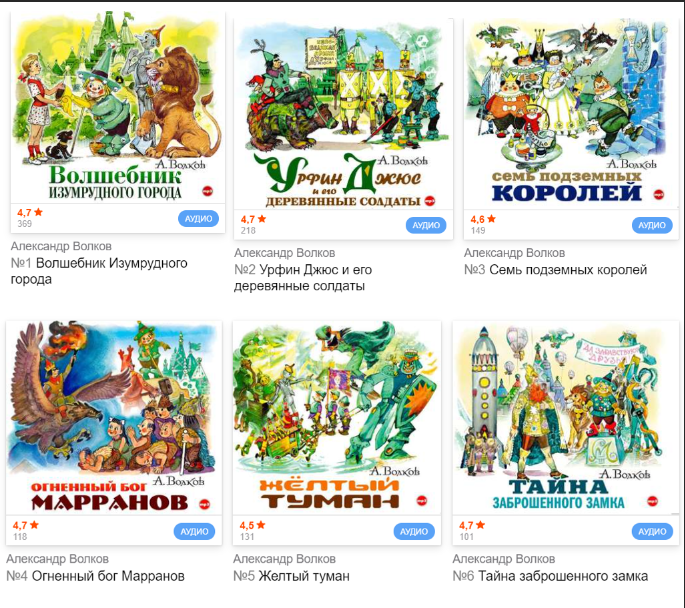Viewport: 685px width, 608px height.
Task: Click АУДИО badge on Желтый туман
Action: (414, 532)
